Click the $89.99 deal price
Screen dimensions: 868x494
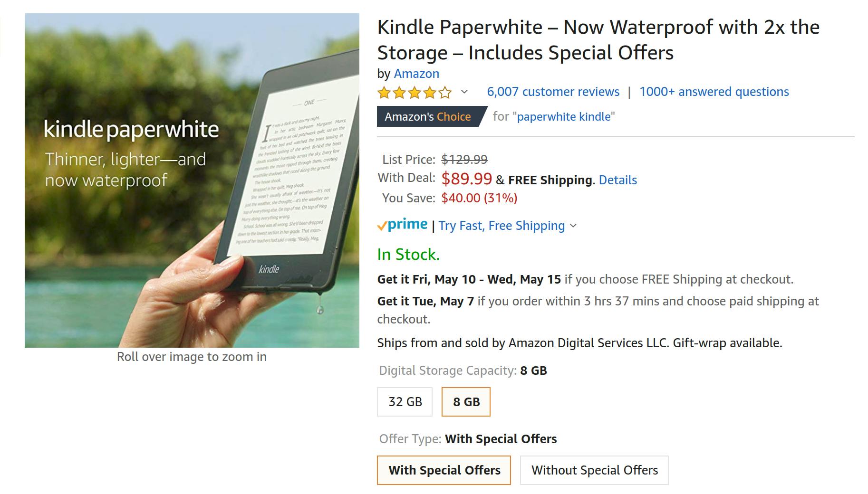click(x=466, y=179)
